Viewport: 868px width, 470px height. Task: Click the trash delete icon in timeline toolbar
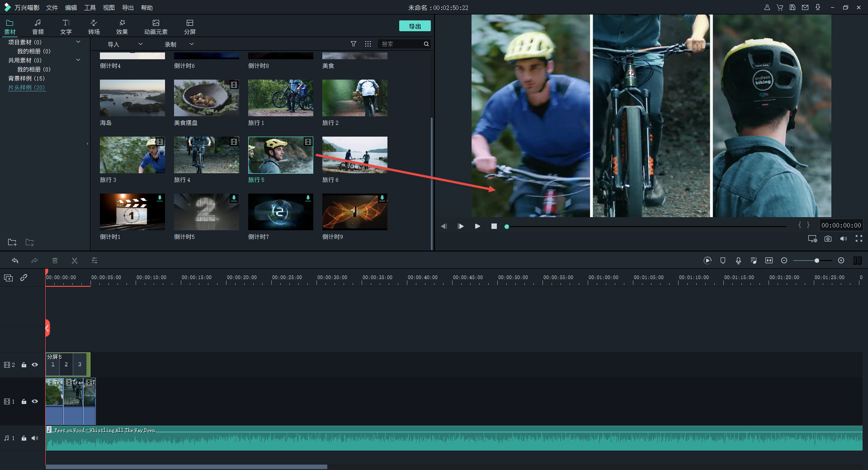pyautogui.click(x=55, y=261)
